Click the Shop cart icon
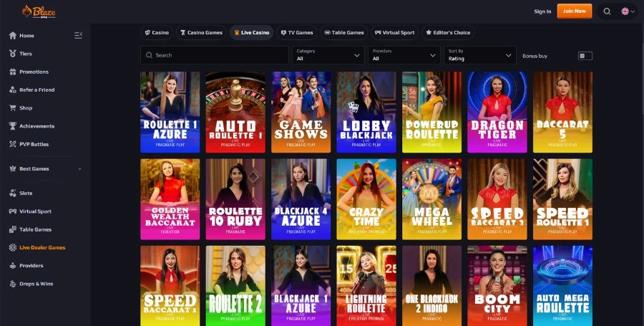The height and width of the screenshot is (326, 644). (x=13, y=107)
